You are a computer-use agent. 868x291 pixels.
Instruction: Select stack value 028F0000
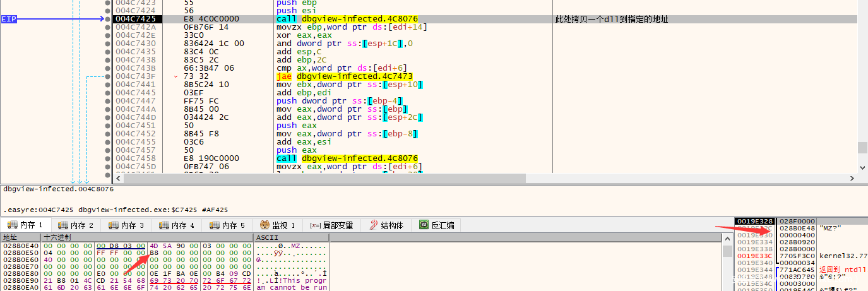point(797,221)
